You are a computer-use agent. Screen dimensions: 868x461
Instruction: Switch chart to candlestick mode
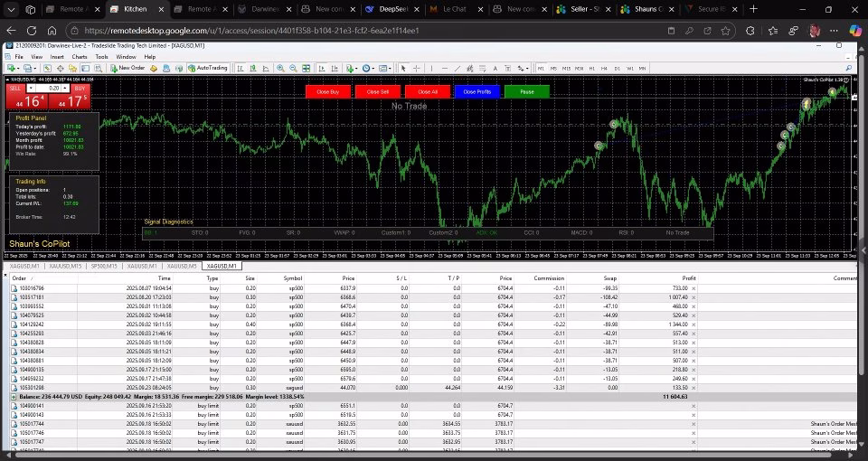coord(253,68)
